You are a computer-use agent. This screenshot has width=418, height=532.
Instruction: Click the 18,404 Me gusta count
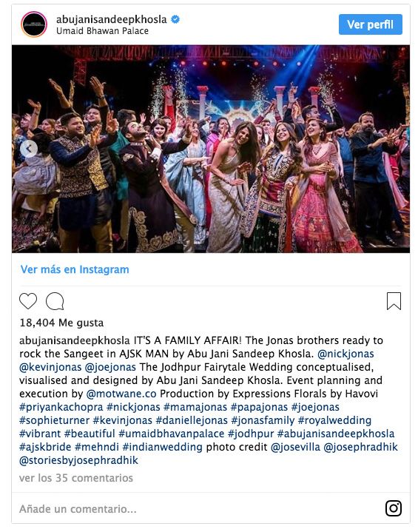[x=61, y=323]
